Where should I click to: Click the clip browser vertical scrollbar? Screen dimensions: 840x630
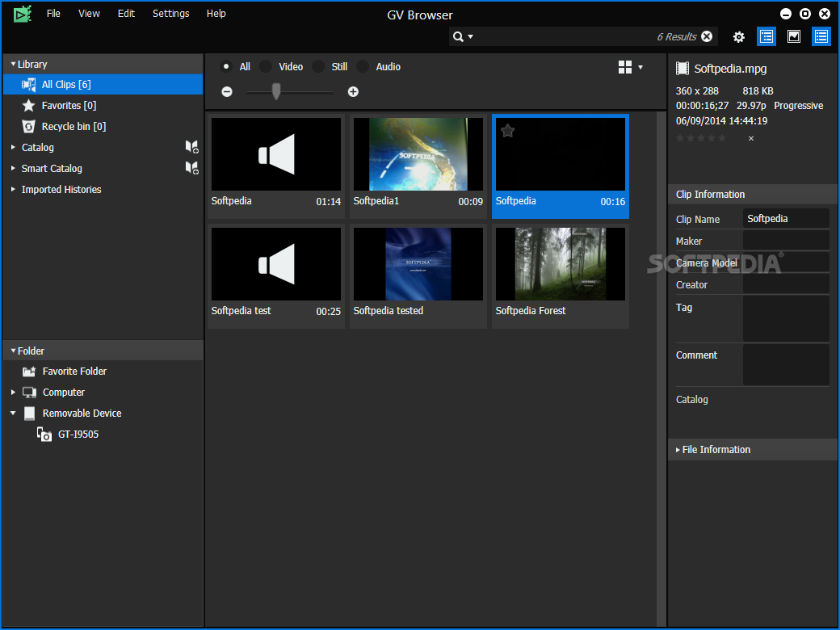(661, 368)
